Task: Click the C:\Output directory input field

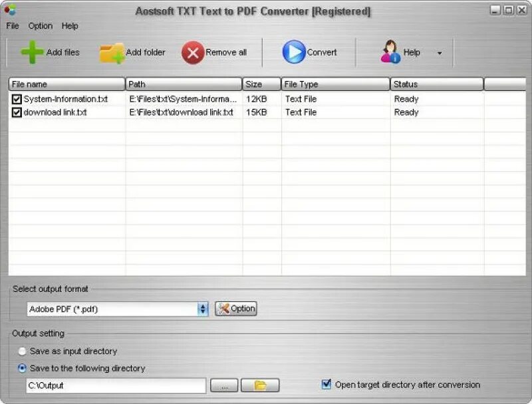Action: tap(116, 385)
